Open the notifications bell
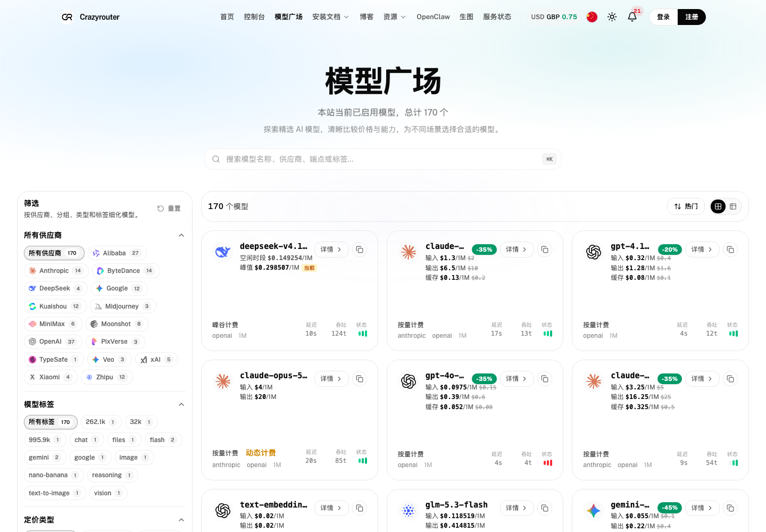The height and width of the screenshot is (532, 766). pos(632,17)
